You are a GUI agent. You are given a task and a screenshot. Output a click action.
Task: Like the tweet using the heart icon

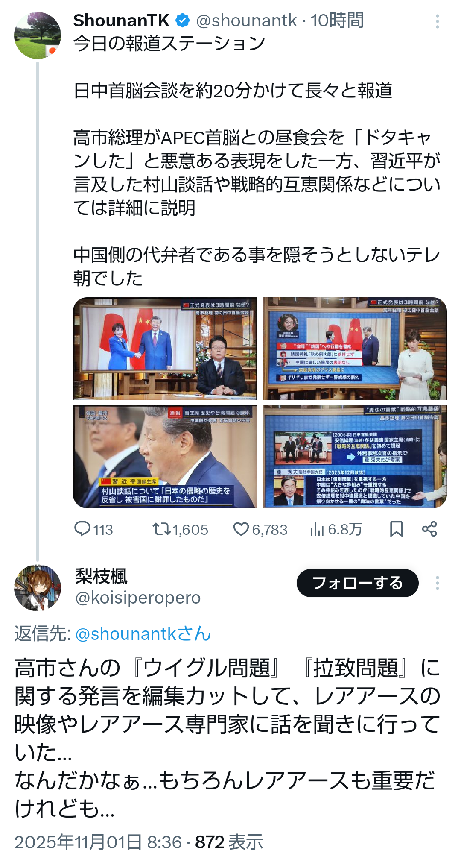tap(241, 529)
